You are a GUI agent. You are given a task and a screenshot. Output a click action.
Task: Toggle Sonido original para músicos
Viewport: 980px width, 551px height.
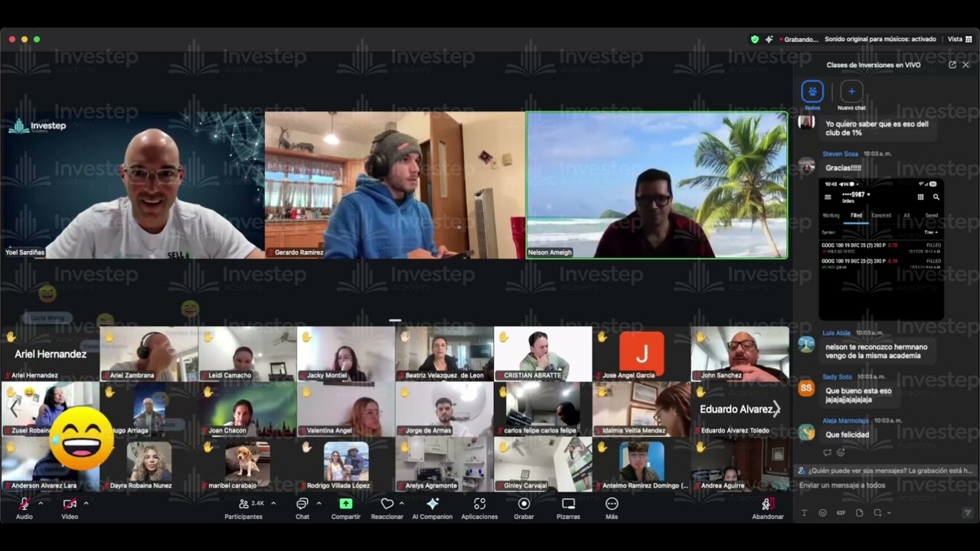point(880,39)
